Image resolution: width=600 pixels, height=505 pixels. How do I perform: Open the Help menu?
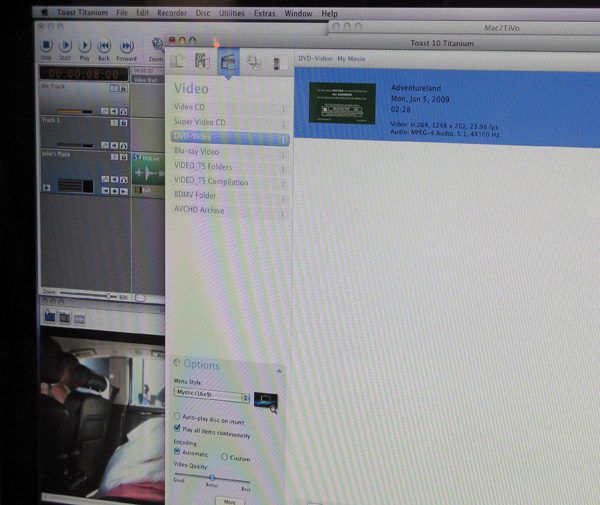tap(329, 14)
